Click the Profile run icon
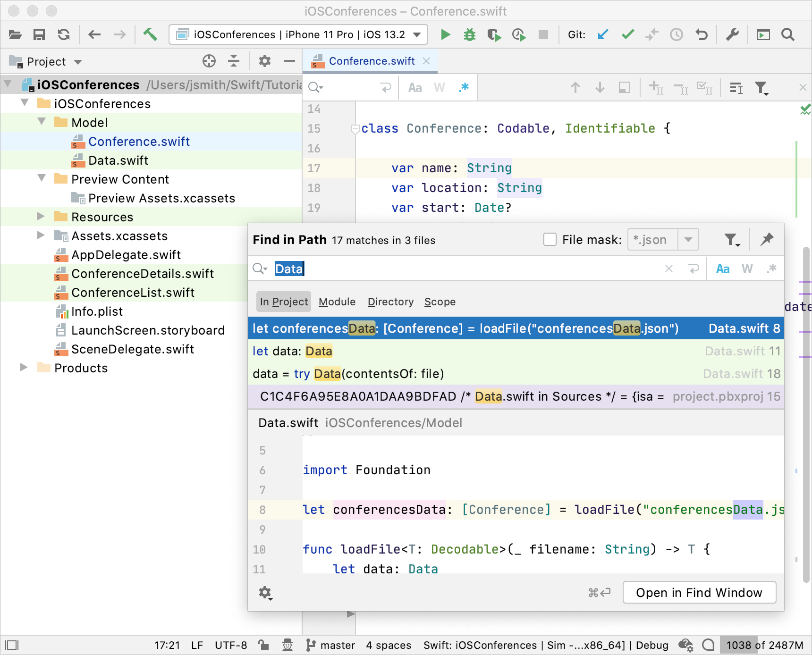The width and height of the screenshot is (812, 655). (x=519, y=34)
